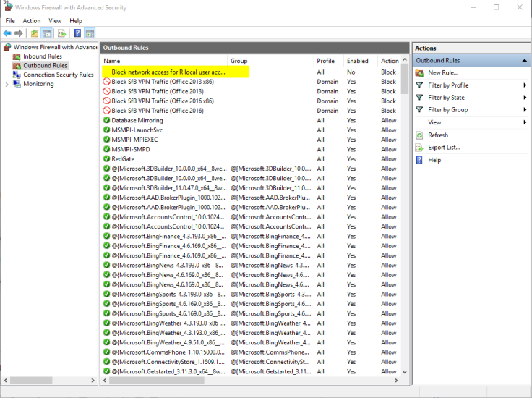
Task: Open the Help menu
Action: click(x=76, y=21)
